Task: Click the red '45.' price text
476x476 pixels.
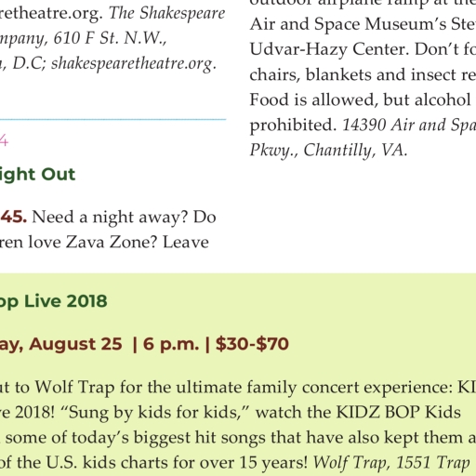Action: [13, 217]
